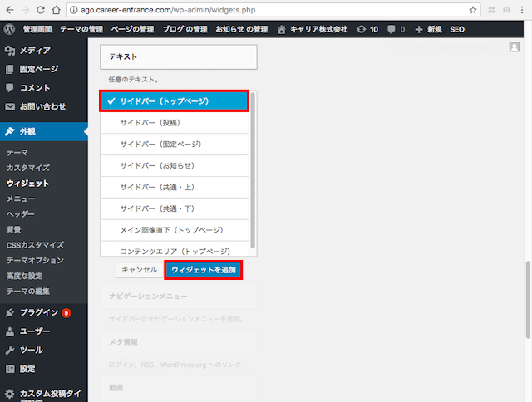Click the browser address bar URL
Viewport: 532px width, 402px height.
pyautogui.click(x=168, y=10)
